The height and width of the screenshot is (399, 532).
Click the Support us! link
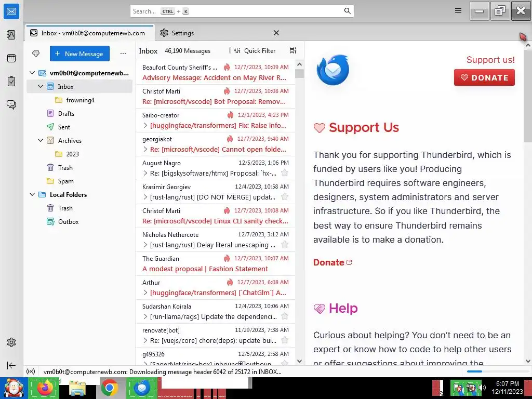[490, 60]
